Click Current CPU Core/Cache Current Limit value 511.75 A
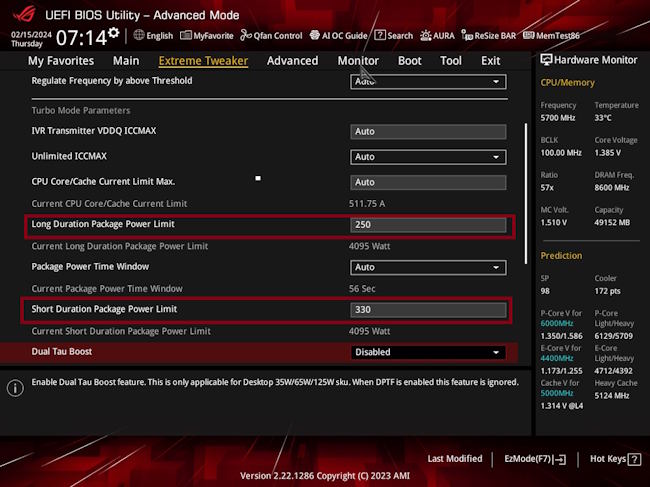Viewport: 650px width, 487px height. click(x=367, y=204)
